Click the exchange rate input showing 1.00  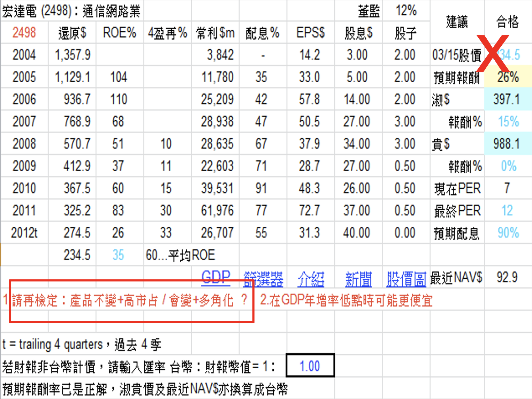pos(310,366)
